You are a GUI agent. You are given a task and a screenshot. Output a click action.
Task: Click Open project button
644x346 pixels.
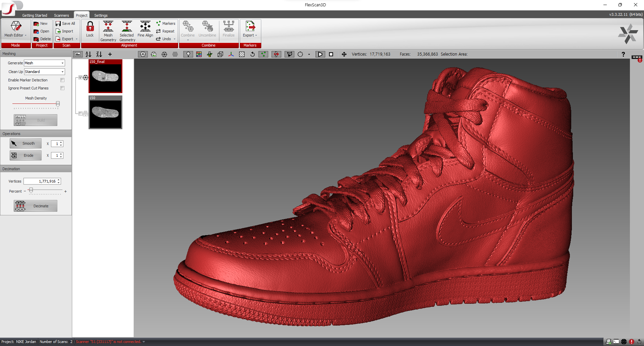pyautogui.click(x=41, y=31)
